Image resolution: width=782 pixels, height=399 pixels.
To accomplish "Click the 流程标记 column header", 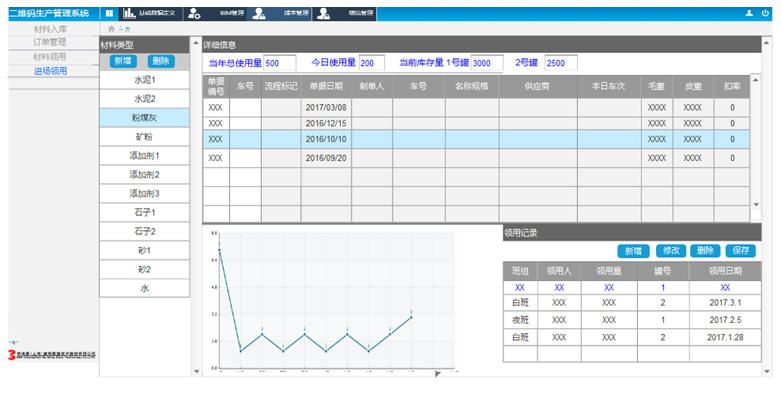I will click(x=281, y=86).
